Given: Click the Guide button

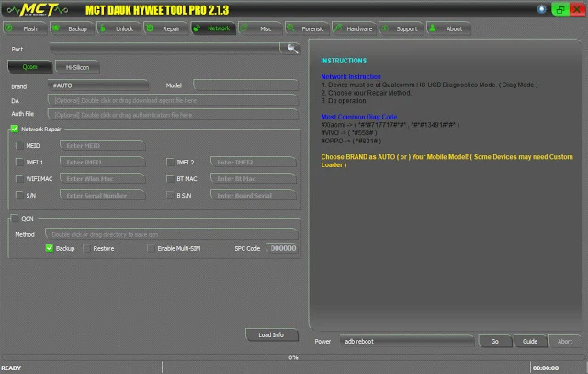Looking at the screenshot, I should click(x=530, y=341).
